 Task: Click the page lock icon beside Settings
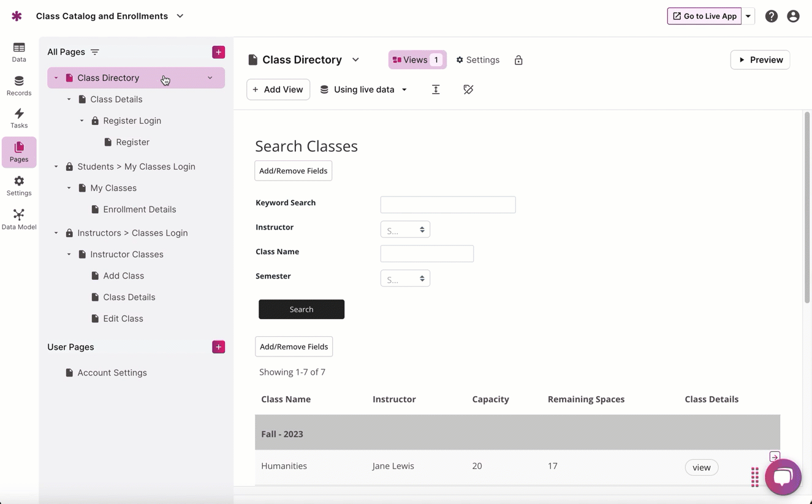(518, 60)
